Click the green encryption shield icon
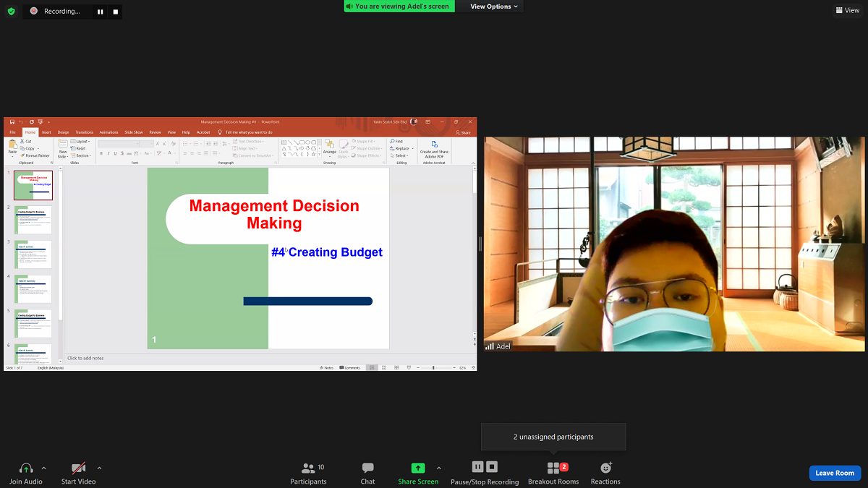 11,11
